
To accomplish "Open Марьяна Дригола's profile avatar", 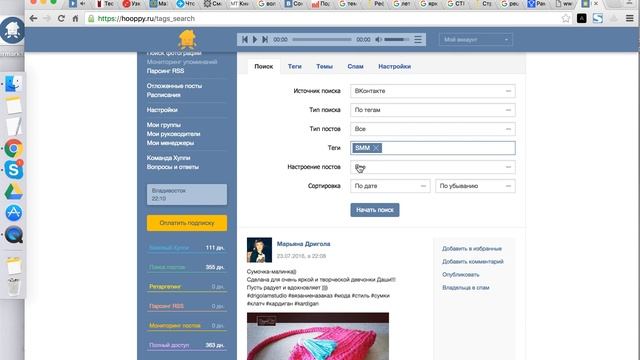I will 259,250.
